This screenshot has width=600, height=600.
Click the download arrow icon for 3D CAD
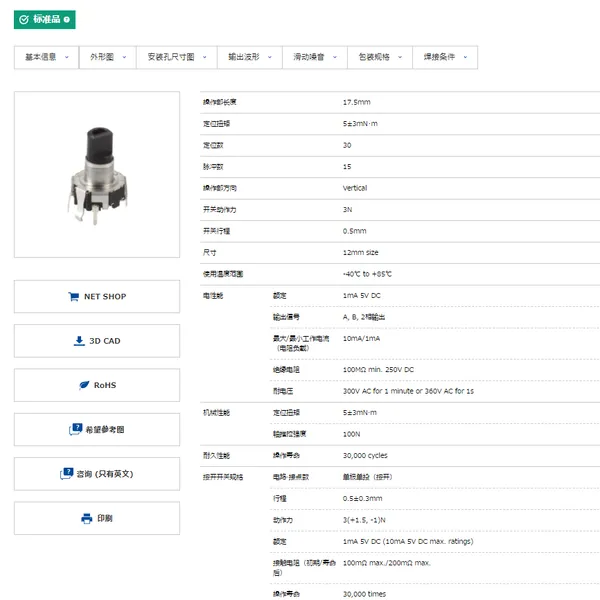coord(79,341)
